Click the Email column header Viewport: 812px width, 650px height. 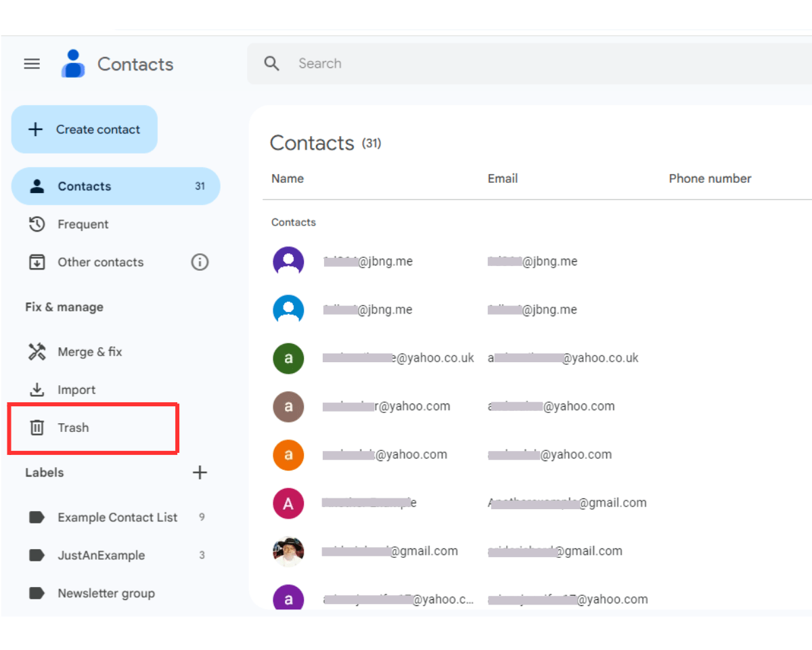pyautogui.click(x=503, y=179)
